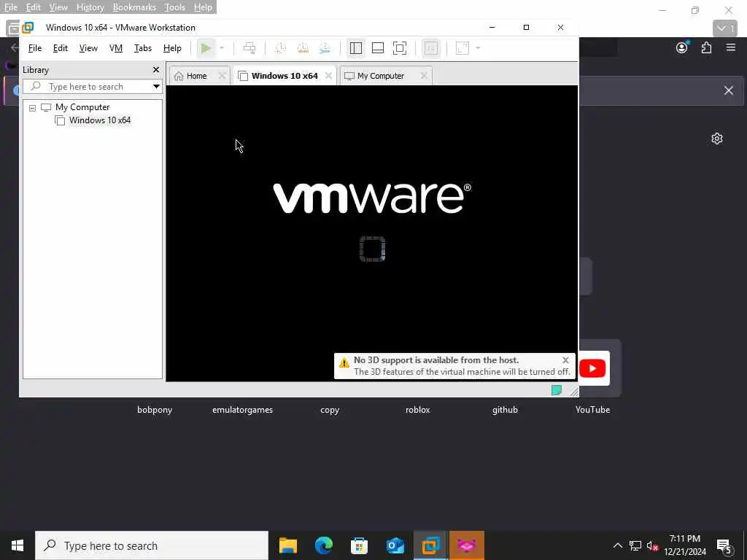
Task: Click the VMware Workstation title bar icon
Action: point(28,28)
